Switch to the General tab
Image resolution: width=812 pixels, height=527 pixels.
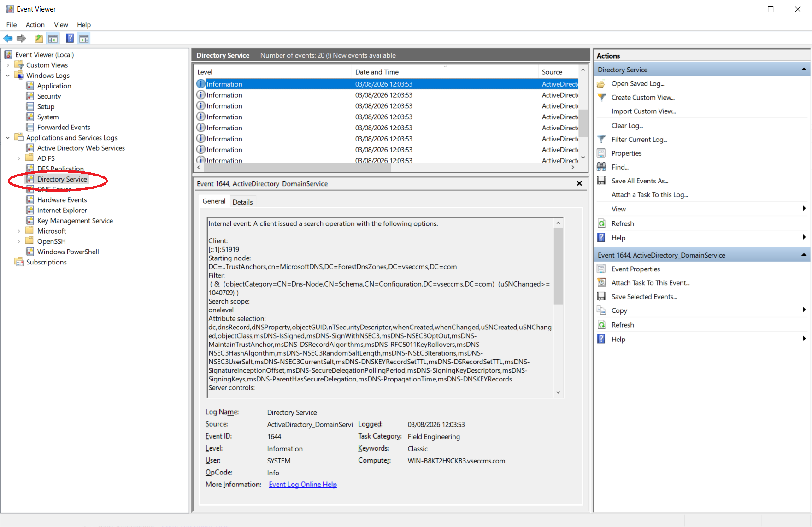pos(214,201)
